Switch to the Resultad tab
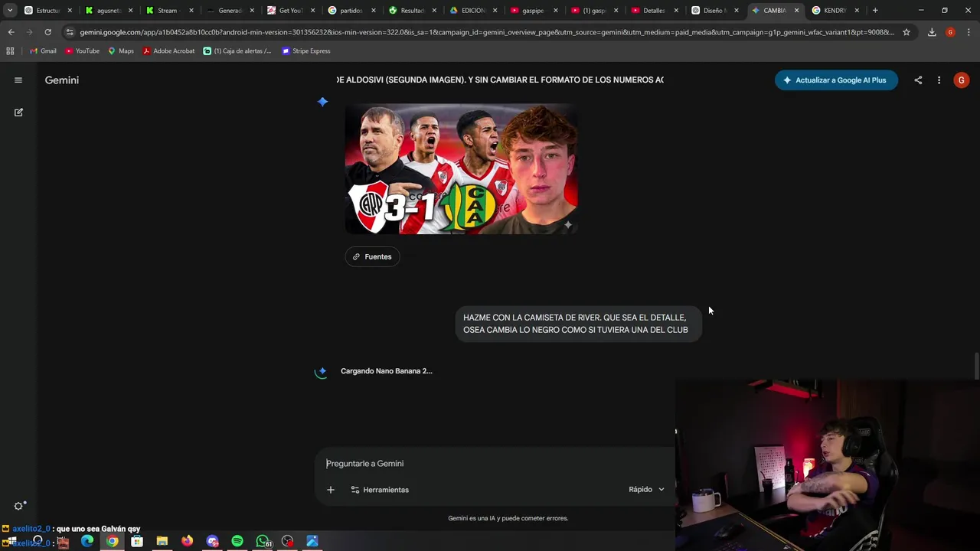This screenshot has height=551, width=980. coord(411,11)
